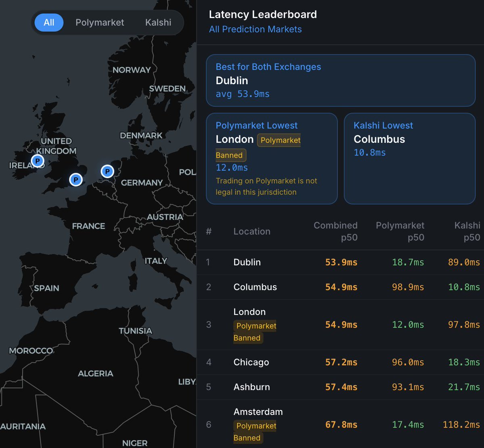Sort by Kalshi p50 column header
Screen dimensions: 484x448
[x=467, y=231]
